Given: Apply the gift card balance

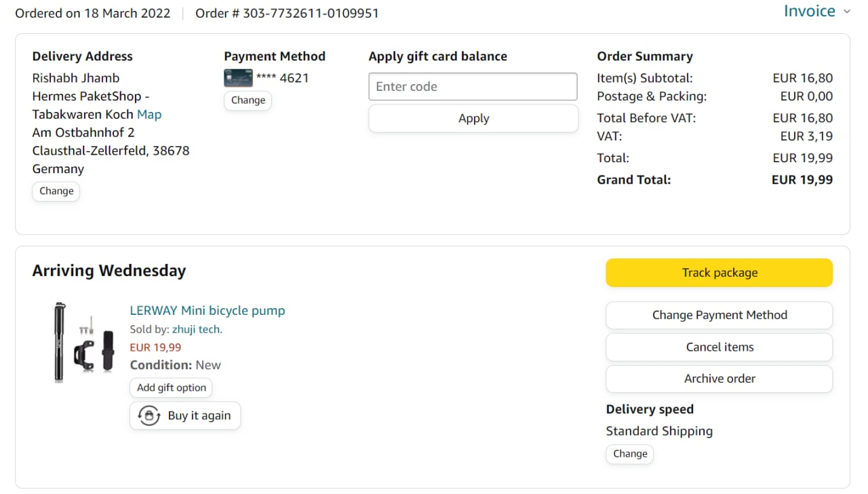Looking at the screenshot, I should (x=473, y=118).
